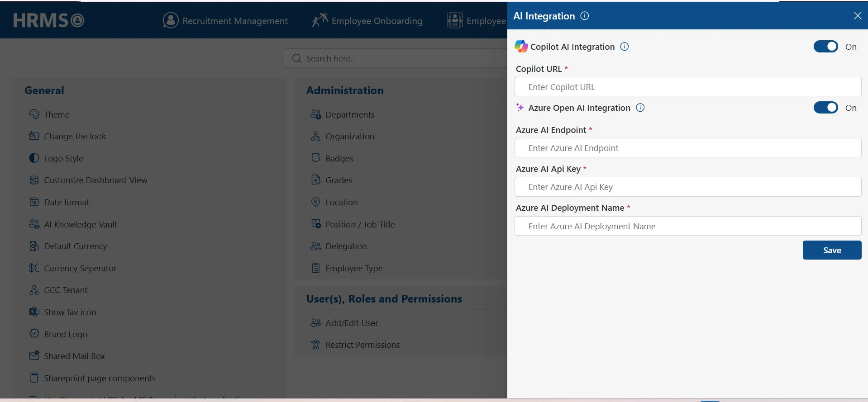Click the Currency Seperator icon

coord(34,268)
